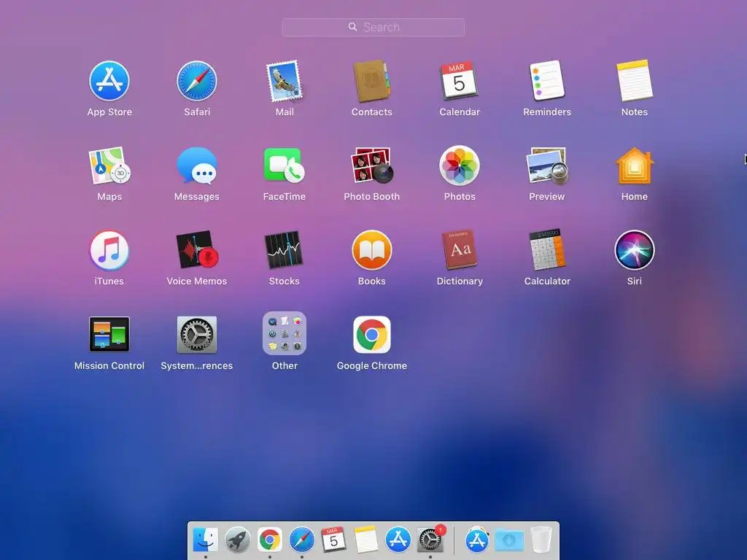Open Mission Control
The height and width of the screenshot is (560, 747).
click(x=109, y=334)
